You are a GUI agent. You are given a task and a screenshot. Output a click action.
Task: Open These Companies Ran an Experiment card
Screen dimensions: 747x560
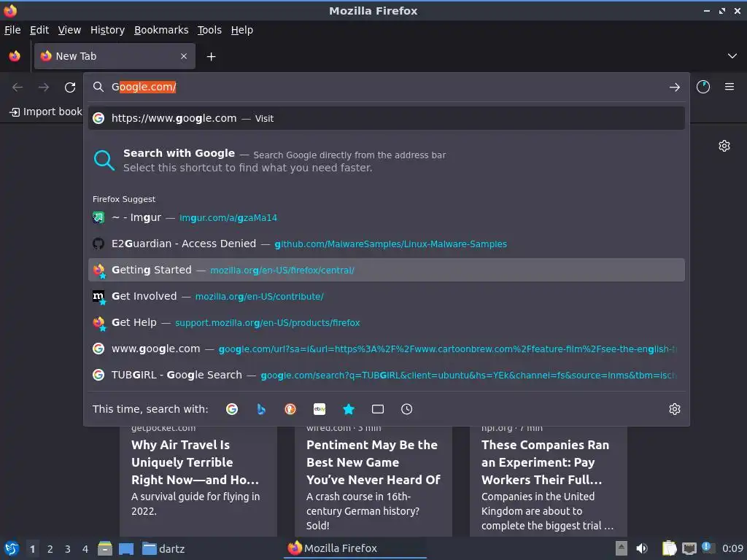pos(549,481)
